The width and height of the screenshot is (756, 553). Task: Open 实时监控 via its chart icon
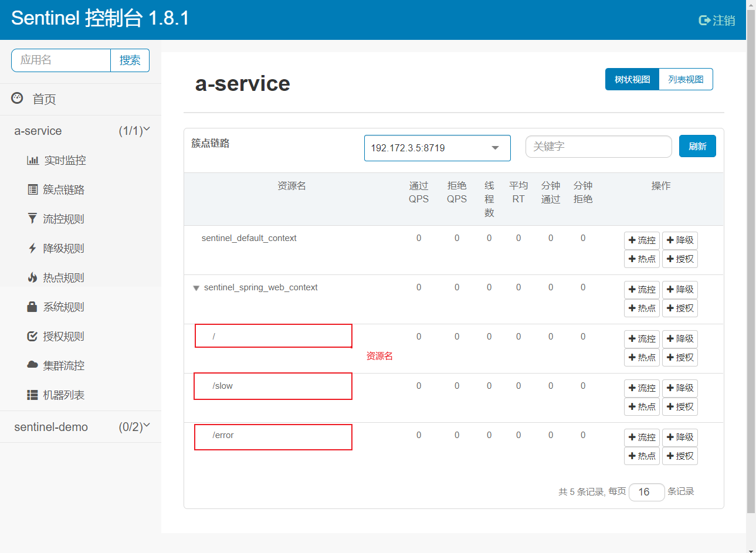[33, 160]
